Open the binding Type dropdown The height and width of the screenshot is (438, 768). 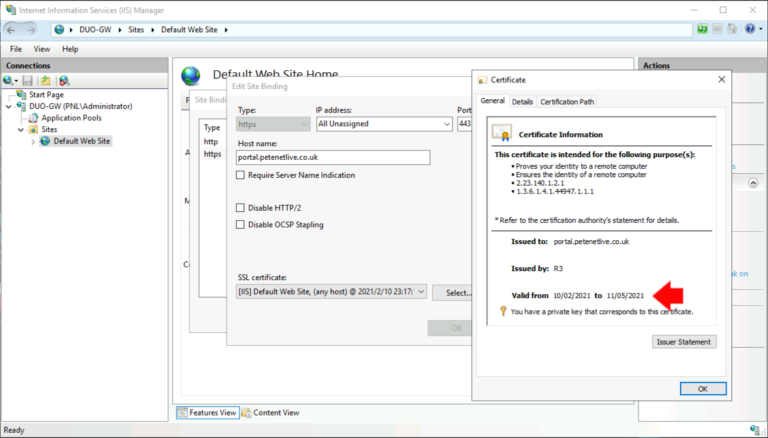click(x=273, y=124)
